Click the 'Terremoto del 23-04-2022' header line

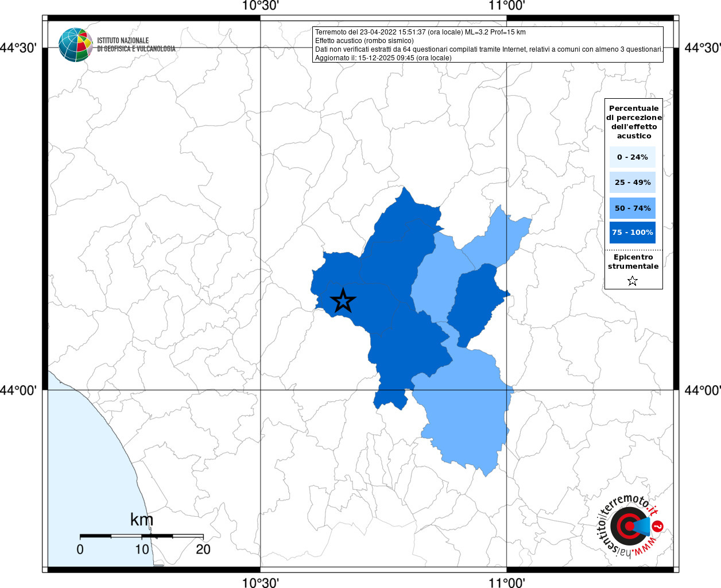pos(420,32)
